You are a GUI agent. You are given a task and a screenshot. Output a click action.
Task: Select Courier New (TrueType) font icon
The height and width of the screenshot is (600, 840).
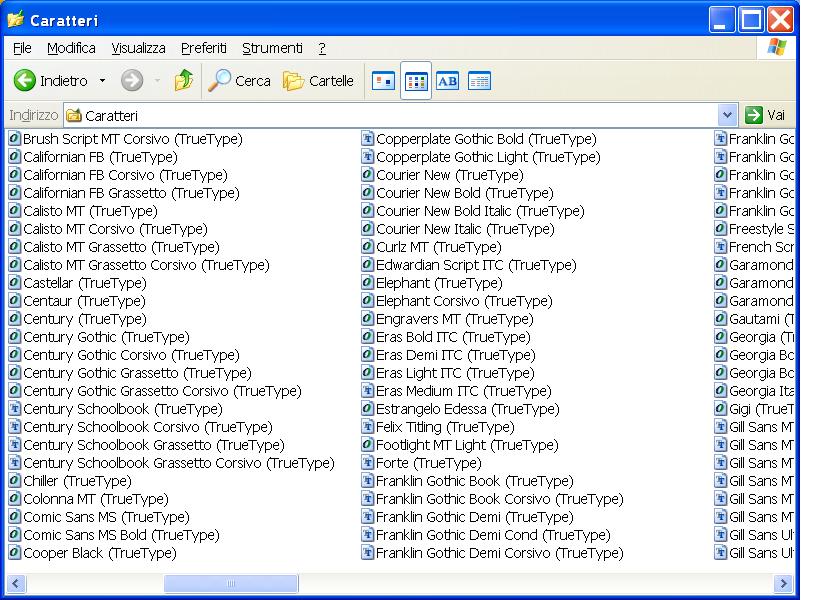[x=368, y=175]
